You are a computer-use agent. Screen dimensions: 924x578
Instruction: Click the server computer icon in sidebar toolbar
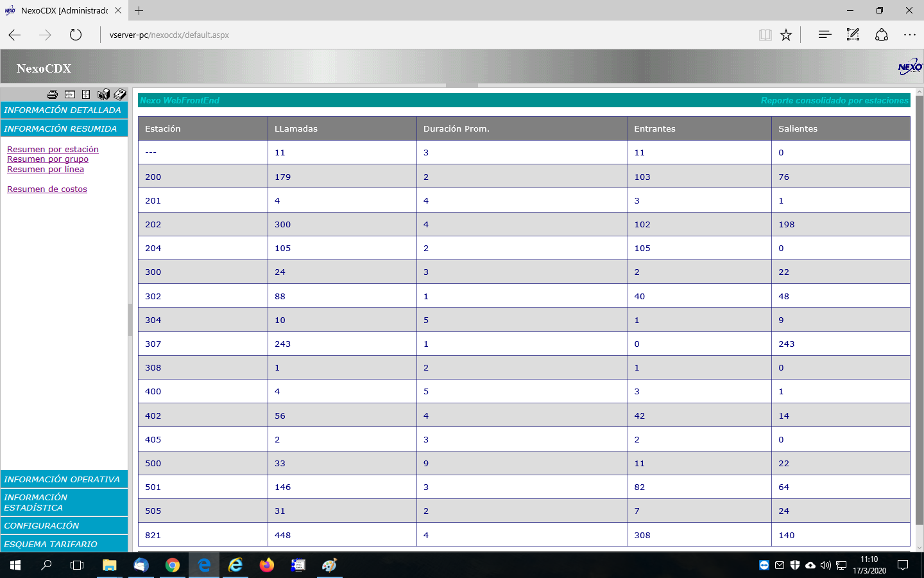click(103, 94)
